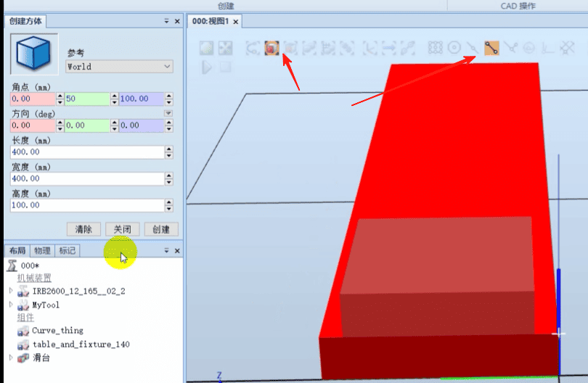The height and width of the screenshot is (383, 588).
Task: Close the 创建方体 panel
Action: [x=177, y=21]
